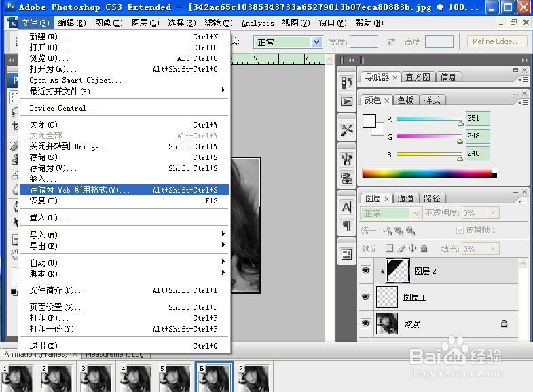Open the Actions panel play icon
The height and width of the screenshot is (392, 533).
pyautogui.click(x=347, y=101)
